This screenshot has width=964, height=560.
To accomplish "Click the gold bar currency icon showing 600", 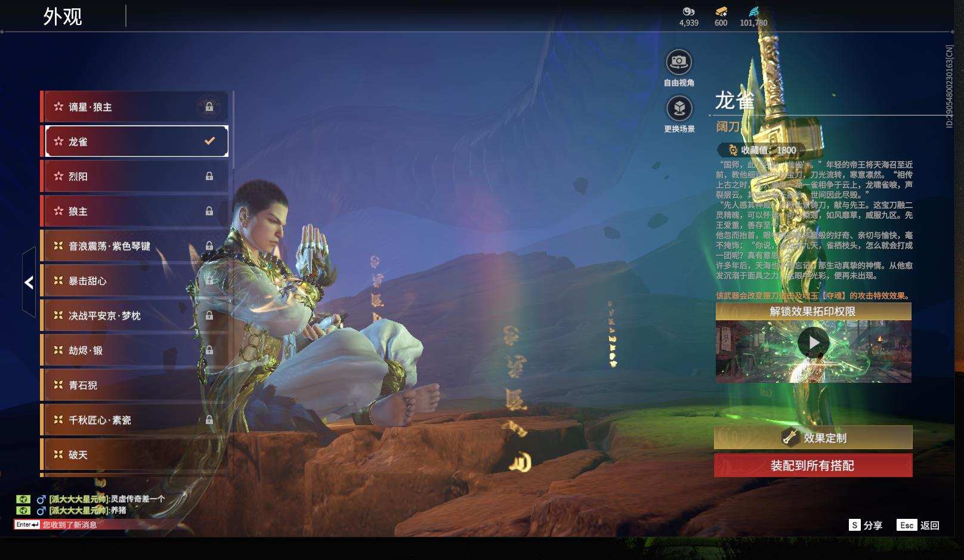I will (x=721, y=11).
